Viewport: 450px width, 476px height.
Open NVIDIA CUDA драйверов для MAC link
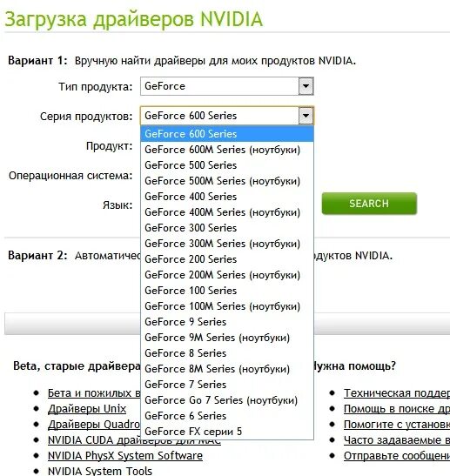point(134,440)
